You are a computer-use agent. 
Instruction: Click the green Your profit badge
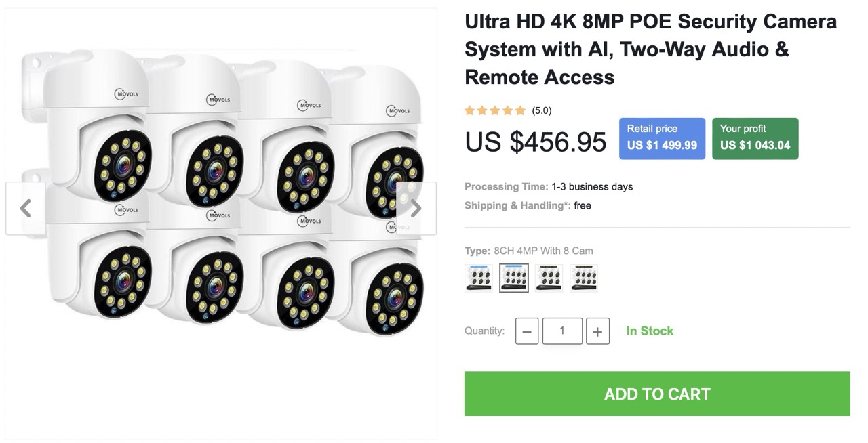click(755, 138)
